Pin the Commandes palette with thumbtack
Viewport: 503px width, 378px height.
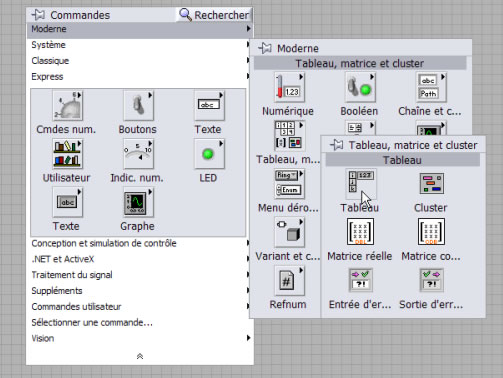[38, 15]
